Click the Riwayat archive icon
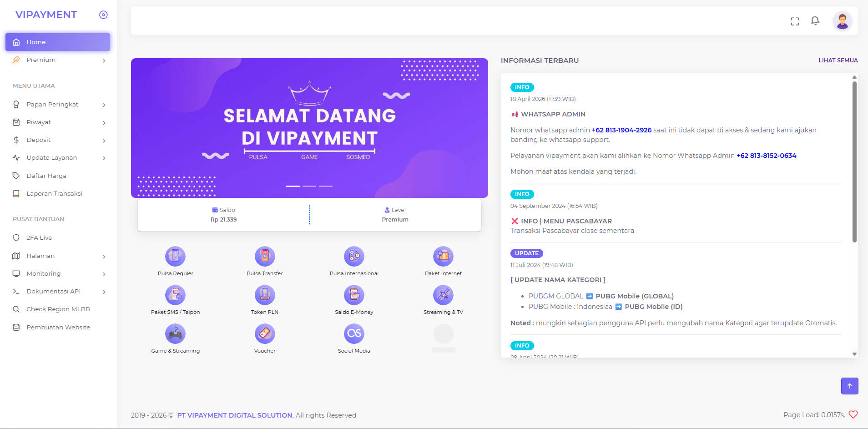 16,122
